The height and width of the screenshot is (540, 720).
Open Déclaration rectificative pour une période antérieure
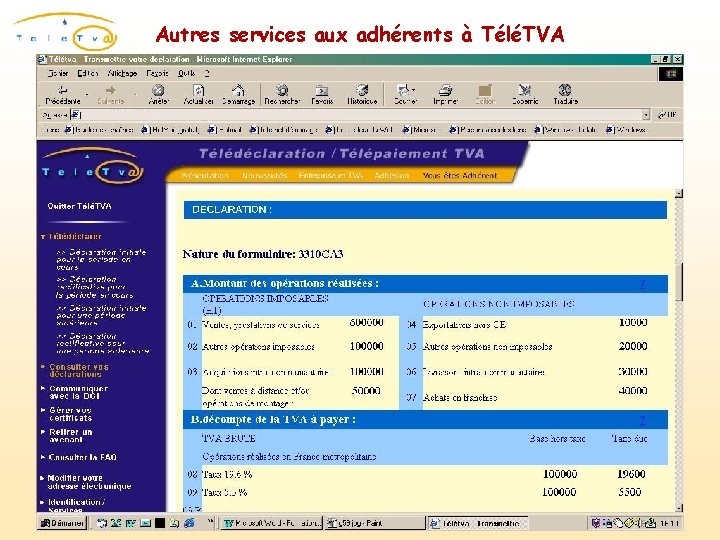click(102, 343)
